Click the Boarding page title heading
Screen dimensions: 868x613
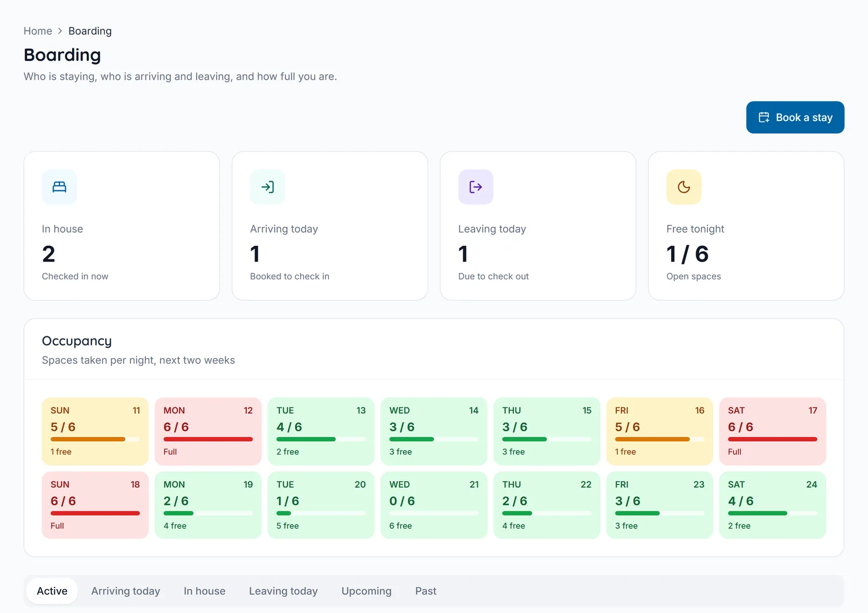62,55
